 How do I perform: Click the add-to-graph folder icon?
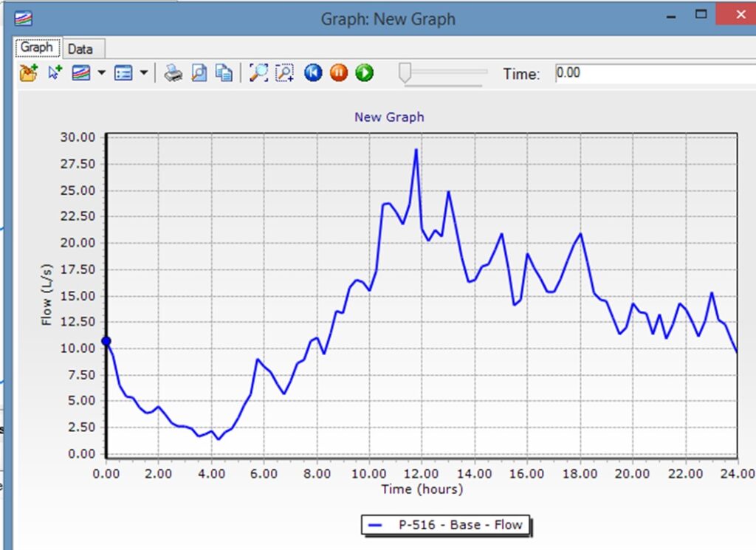coord(28,73)
